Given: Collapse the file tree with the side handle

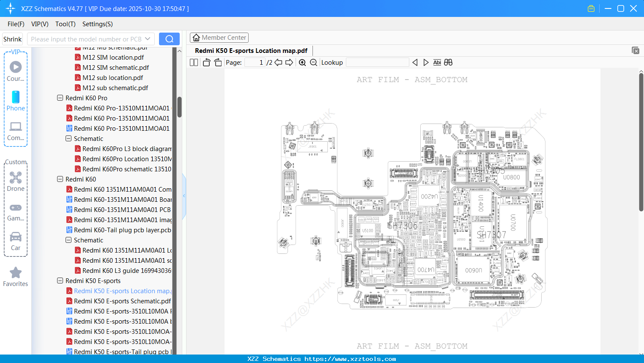Looking at the screenshot, I should point(184,196).
